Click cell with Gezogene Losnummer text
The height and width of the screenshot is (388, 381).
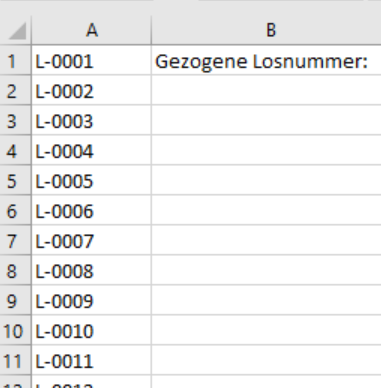267,60
